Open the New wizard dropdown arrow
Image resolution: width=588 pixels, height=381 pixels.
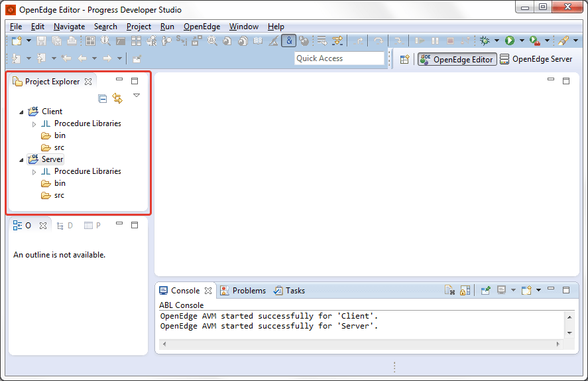(x=29, y=40)
